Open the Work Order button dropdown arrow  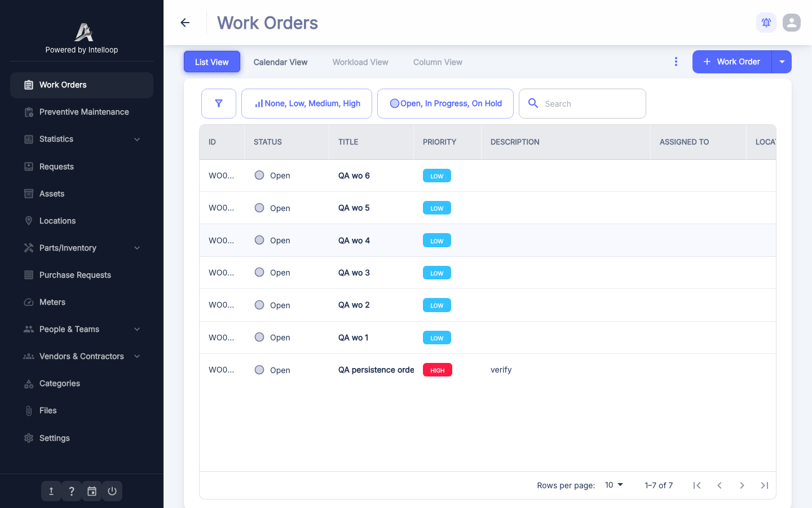(782, 62)
